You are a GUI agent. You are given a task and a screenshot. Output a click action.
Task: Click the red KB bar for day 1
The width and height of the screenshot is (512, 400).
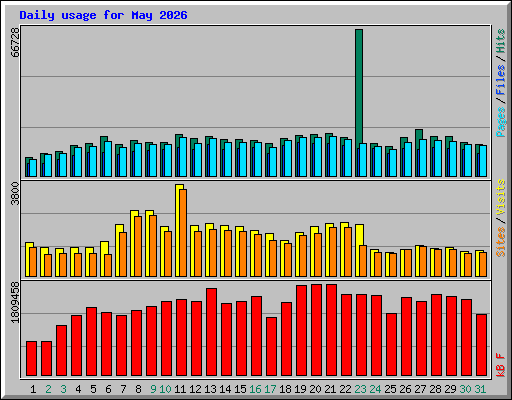(x=31, y=358)
